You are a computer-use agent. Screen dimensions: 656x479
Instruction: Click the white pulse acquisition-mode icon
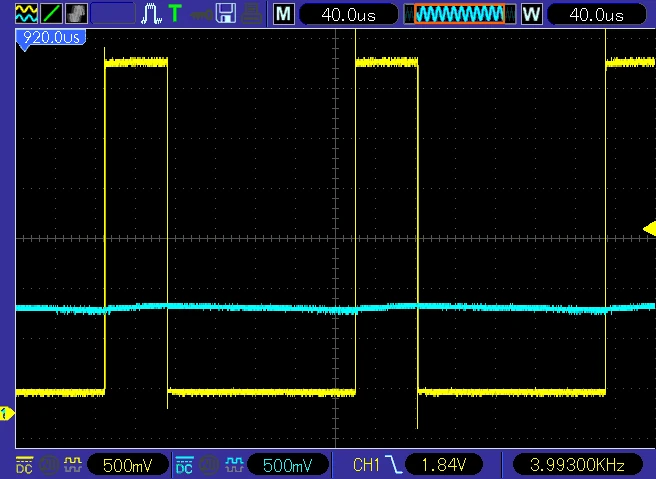(151, 14)
